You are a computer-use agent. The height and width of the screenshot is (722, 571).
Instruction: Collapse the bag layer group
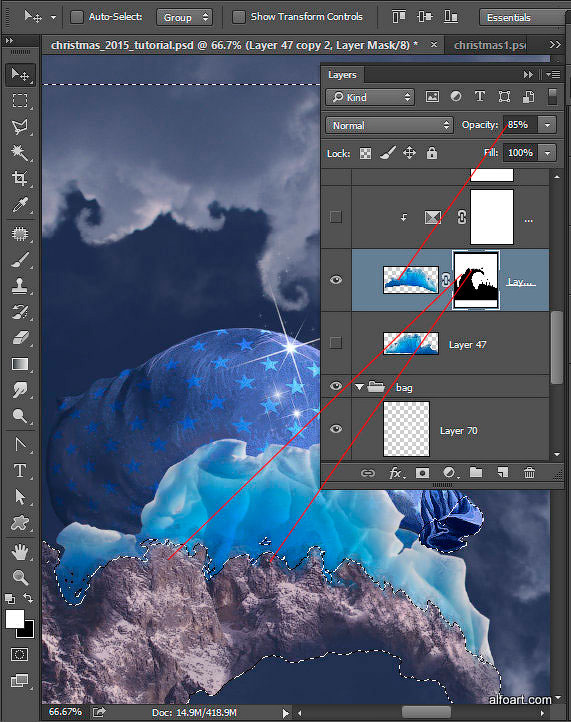[359, 387]
